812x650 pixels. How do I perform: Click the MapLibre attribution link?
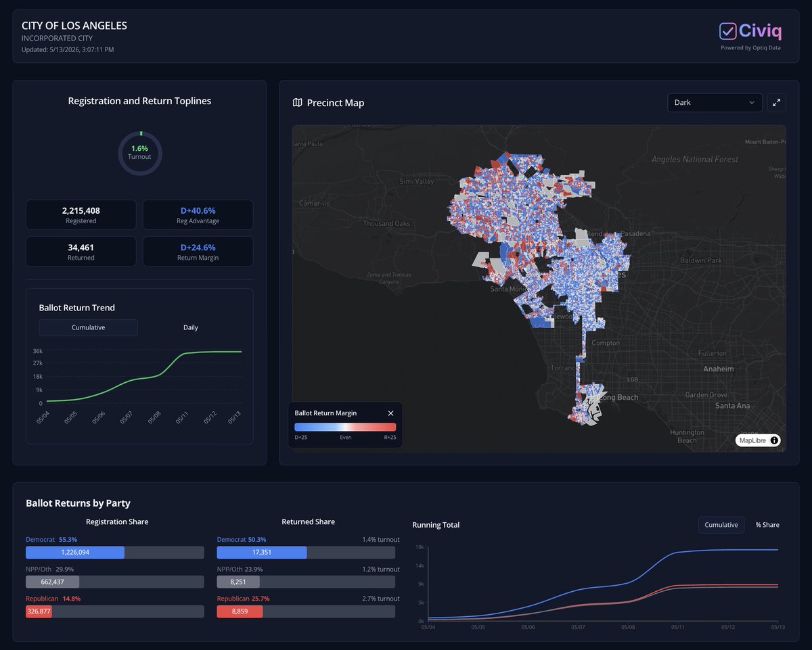click(x=752, y=440)
